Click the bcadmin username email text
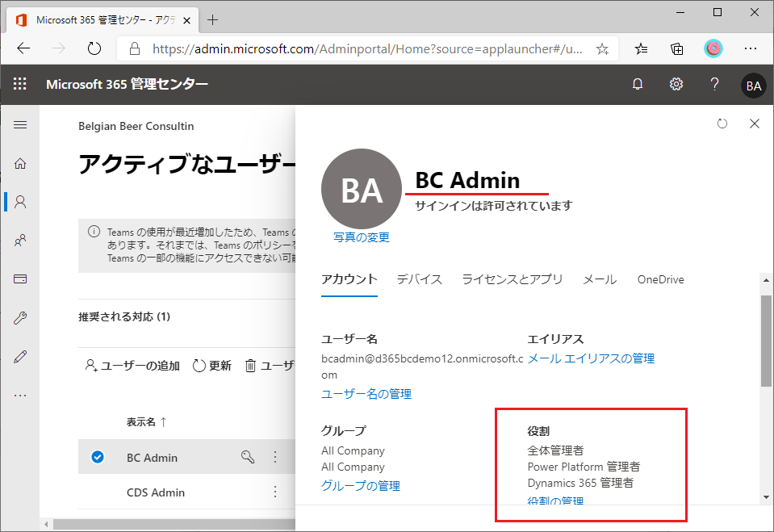774x532 pixels. tap(422, 367)
